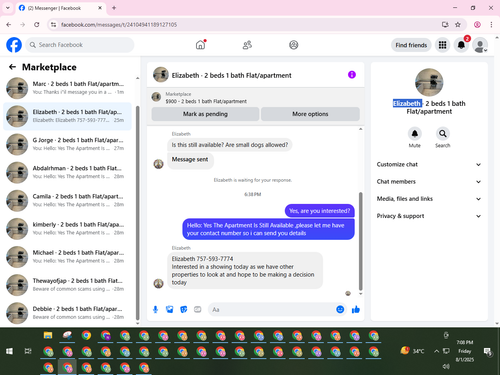Open Thewayofjap's conversation
This screenshot has width=500, height=375.
[67, 285]
